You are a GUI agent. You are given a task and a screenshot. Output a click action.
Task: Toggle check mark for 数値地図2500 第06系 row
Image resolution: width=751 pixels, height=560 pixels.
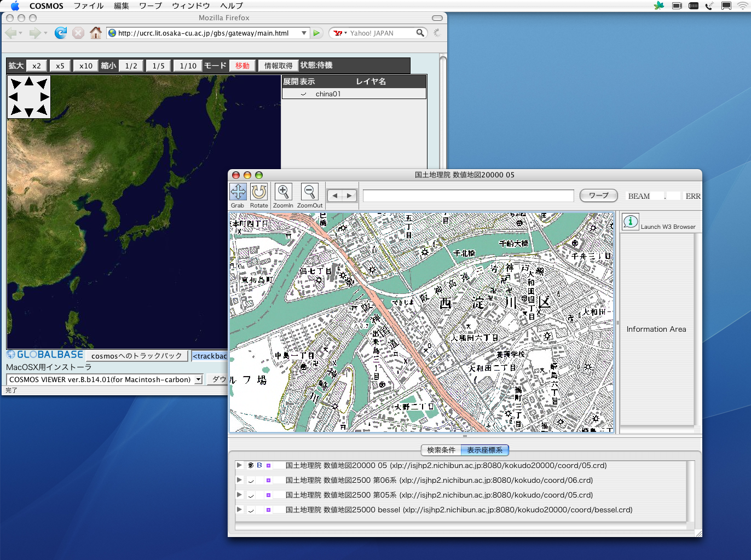click(251, 481)
